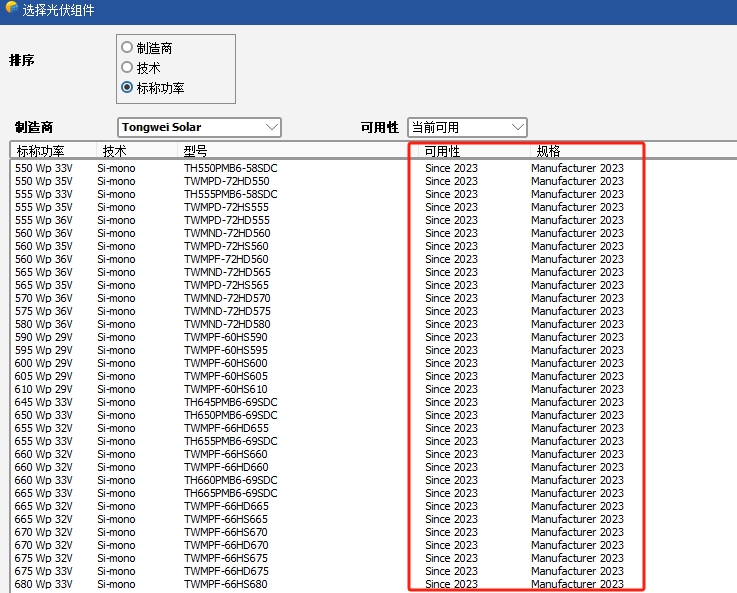The image size is (737, 593).
Task: Open the Tongwei Solar manufacturer dropdown
Action: (199, 127)
